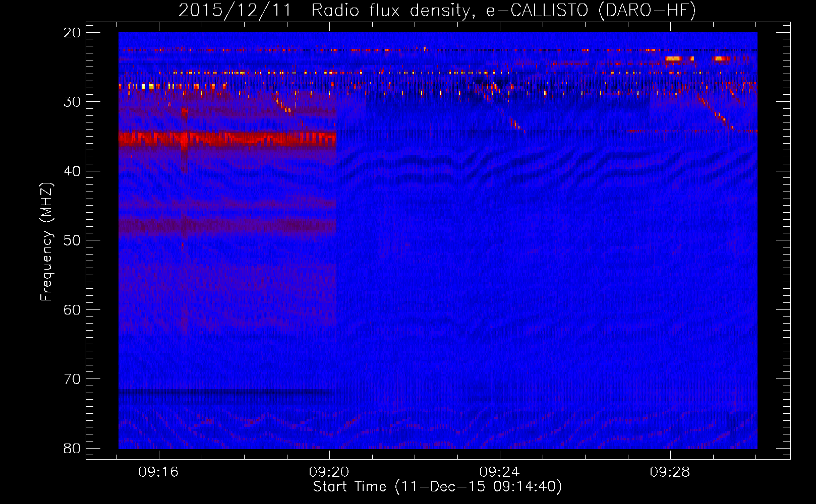Click the 'Start Time (11-Dec-15 09:14:40)' label
816x504 pixels.
tap(437, 487)
